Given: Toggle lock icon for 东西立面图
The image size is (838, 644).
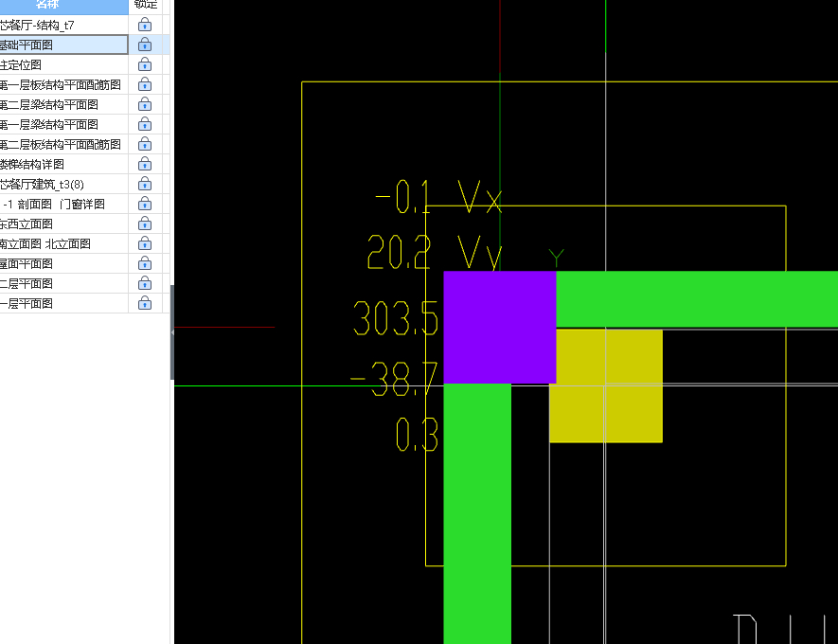Looking at the screenshot, I should (x=145, y=224).
